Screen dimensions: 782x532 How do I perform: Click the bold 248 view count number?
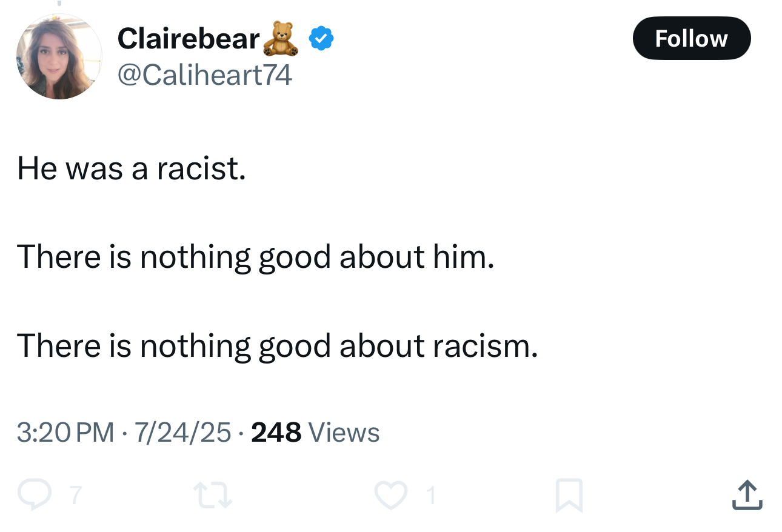(276, 432)
